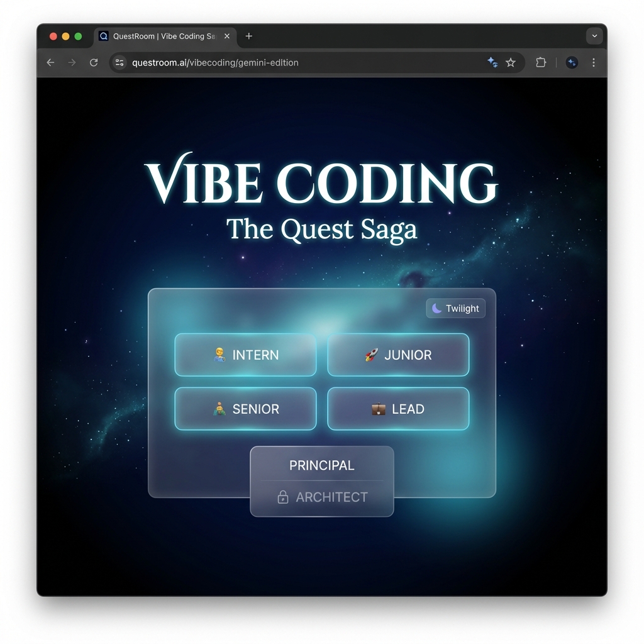
Task: Select the SENIOR rank
Action: click(245, 409)
